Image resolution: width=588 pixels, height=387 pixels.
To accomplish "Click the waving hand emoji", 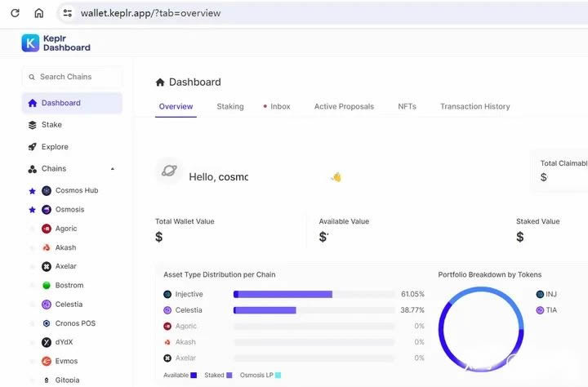I will (336, 177).
